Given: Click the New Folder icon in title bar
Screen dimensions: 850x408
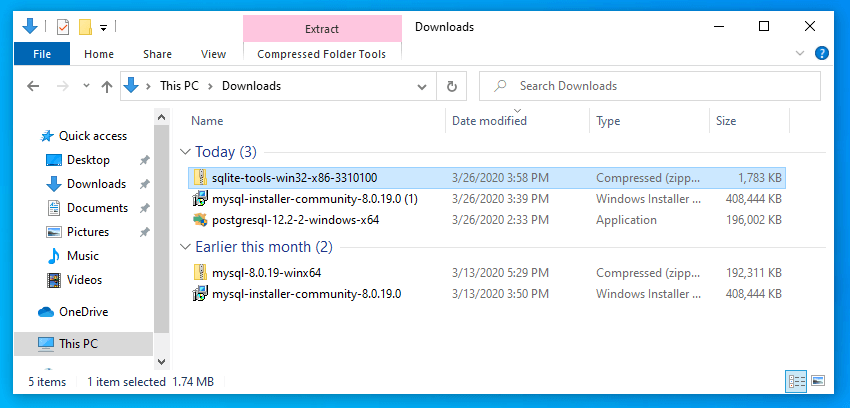Looking at the screenshot, I should tap(86, 27).
